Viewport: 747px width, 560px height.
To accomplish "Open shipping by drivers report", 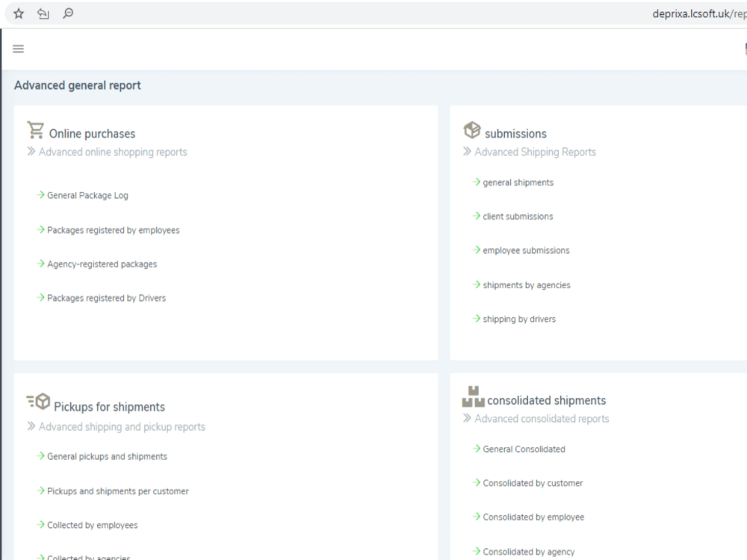I will click(x=519, y=319).
